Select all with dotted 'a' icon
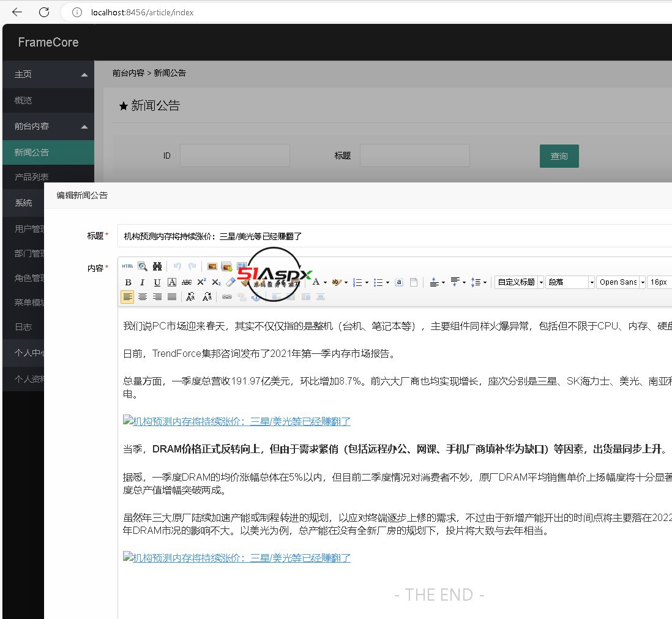 click(x=399, y=282)
